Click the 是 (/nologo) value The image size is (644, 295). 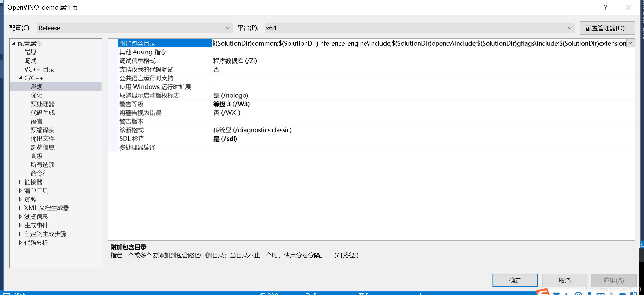tap(231, 95)
